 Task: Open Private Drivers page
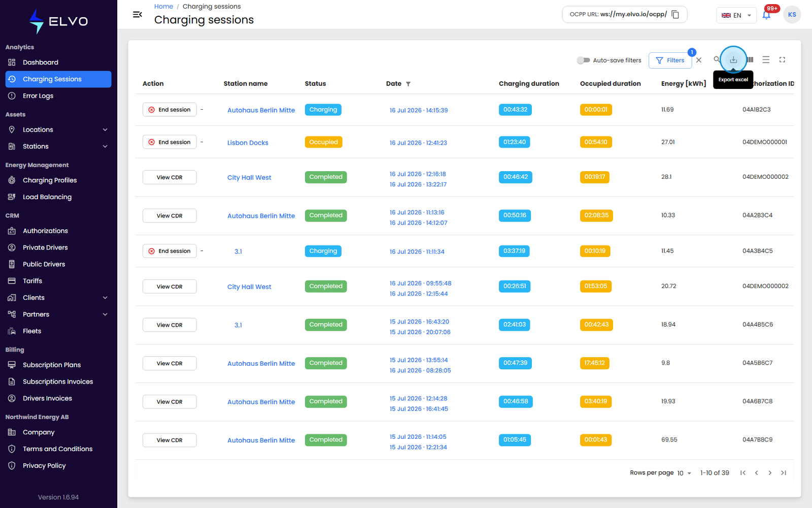[x=58, y=247]
